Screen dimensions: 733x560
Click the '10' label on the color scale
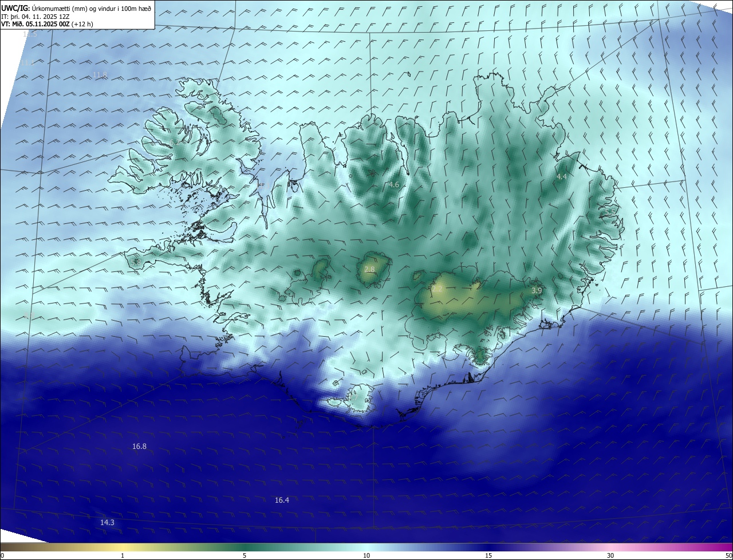[366, 555]
